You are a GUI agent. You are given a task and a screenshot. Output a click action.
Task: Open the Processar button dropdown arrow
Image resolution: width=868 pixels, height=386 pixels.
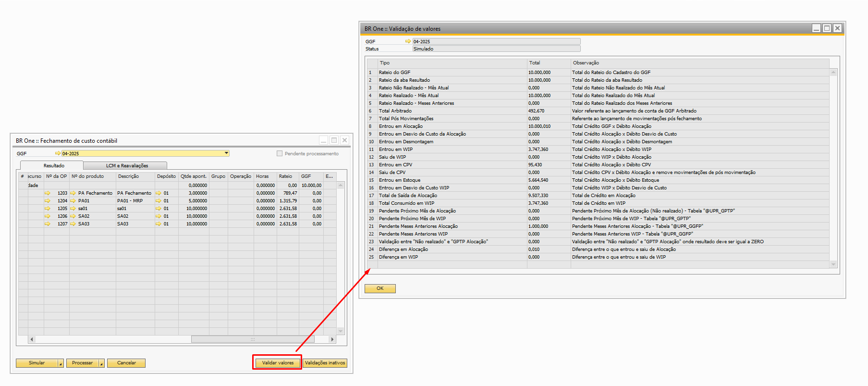(101, 363)
